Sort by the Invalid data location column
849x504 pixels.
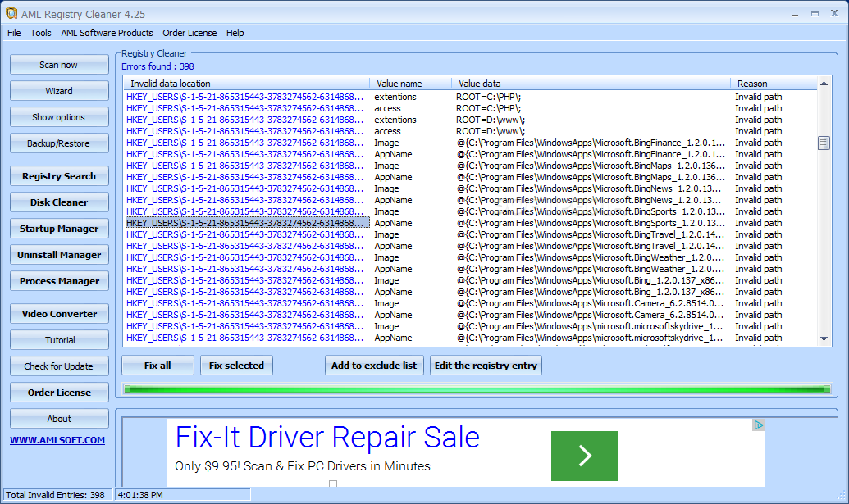pos(247,84)
